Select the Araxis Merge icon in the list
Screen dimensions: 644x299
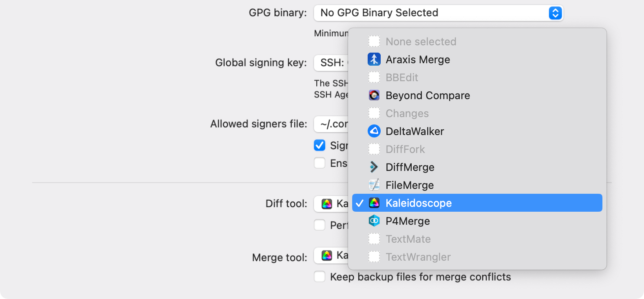(373, 59)
